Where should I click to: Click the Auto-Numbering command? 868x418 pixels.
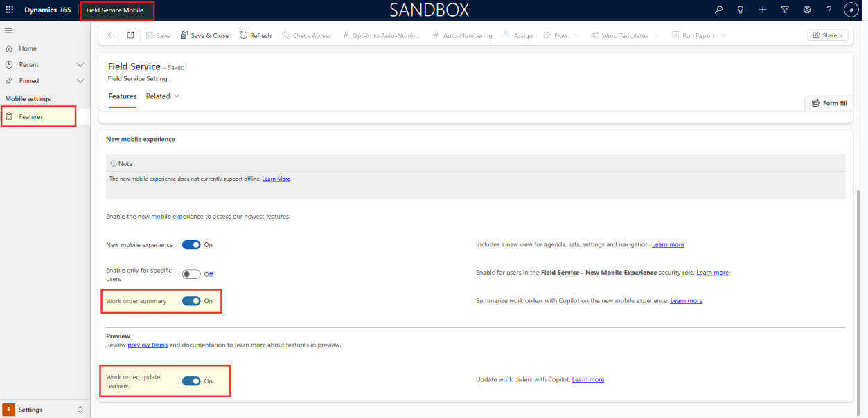(462, 35)
